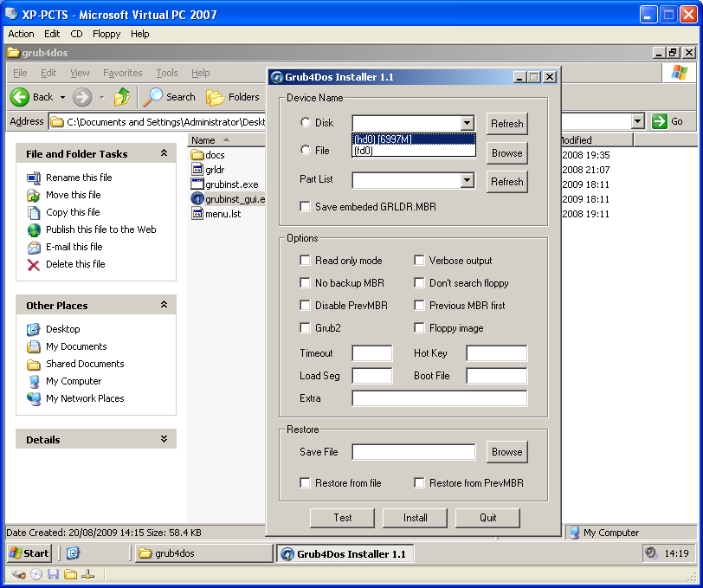This screenshot has width=703, height=588.
Task: Click the Virtual PC network status icon
Action: tap(87, 574)
